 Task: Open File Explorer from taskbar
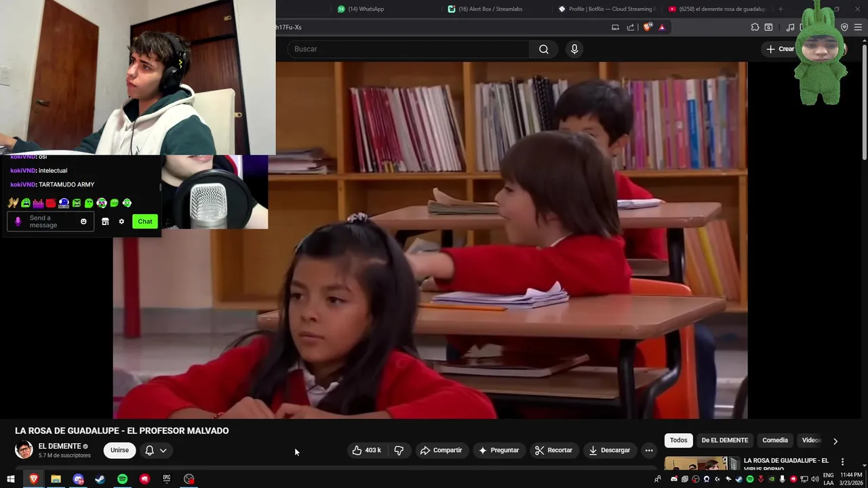tap(56, 479)
